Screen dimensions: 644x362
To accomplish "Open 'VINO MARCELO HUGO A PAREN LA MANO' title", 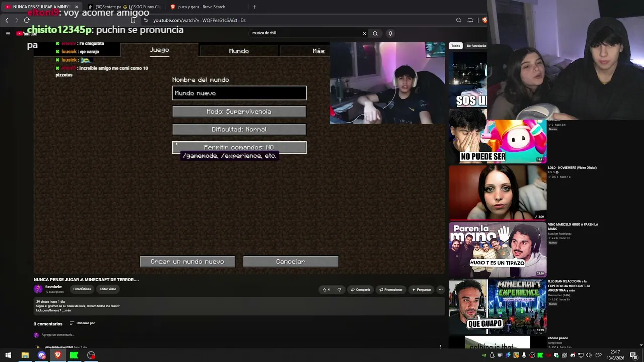I will [x=573, y=227].
